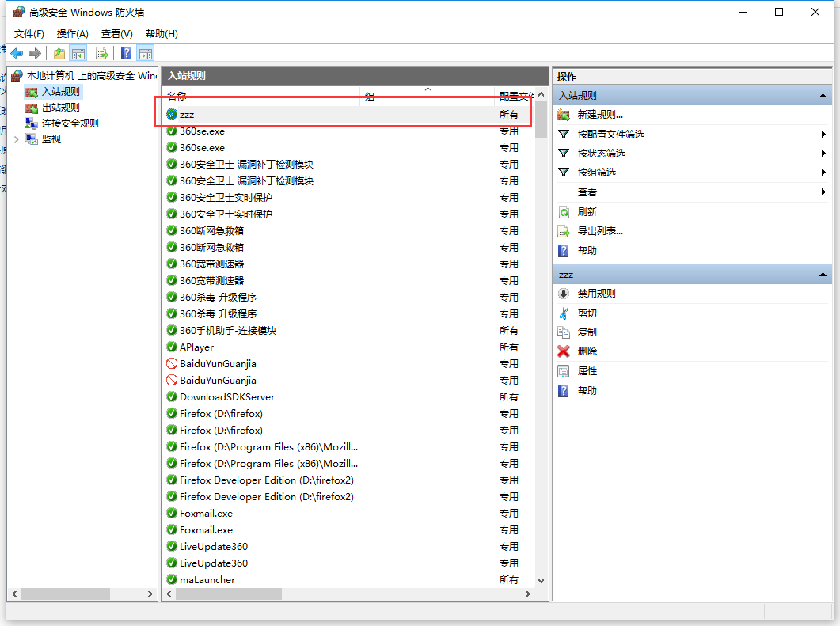Select the maLauncher rule row
Screen dimensions: 840x626
348,579
